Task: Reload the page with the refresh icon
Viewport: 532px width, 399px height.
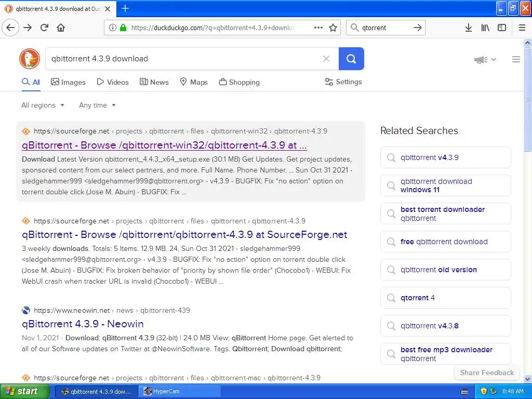Action: (x=45, y=28)
